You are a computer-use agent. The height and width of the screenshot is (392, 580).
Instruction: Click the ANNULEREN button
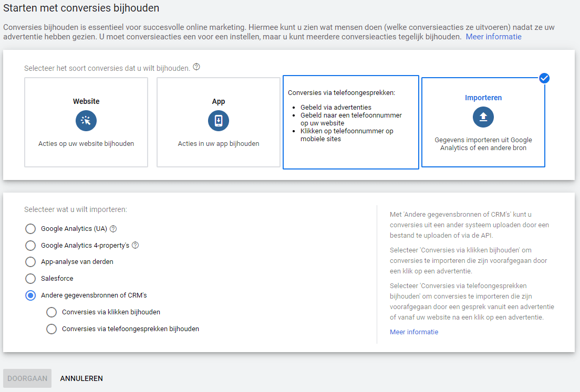[x=81, y=378]
